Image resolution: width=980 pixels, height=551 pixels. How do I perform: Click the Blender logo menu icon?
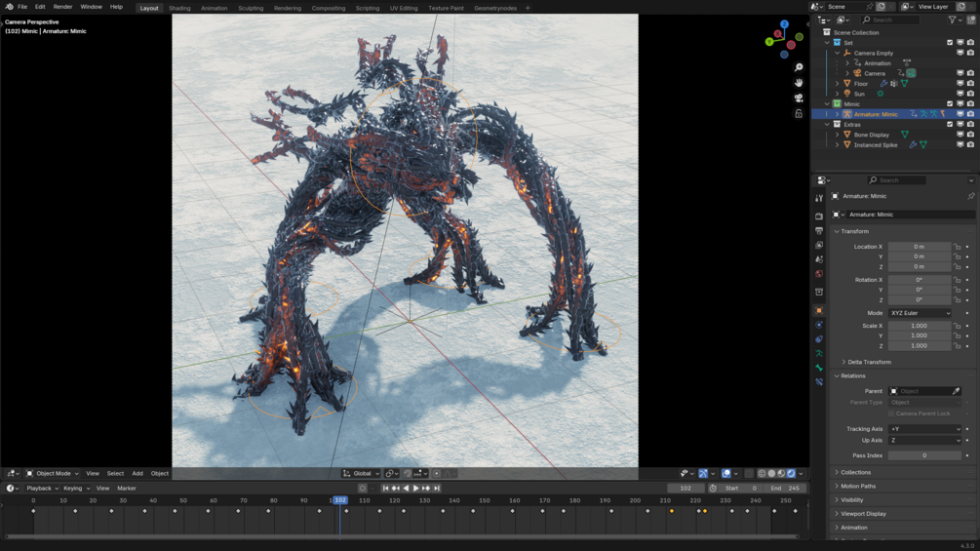pos(9,7)
